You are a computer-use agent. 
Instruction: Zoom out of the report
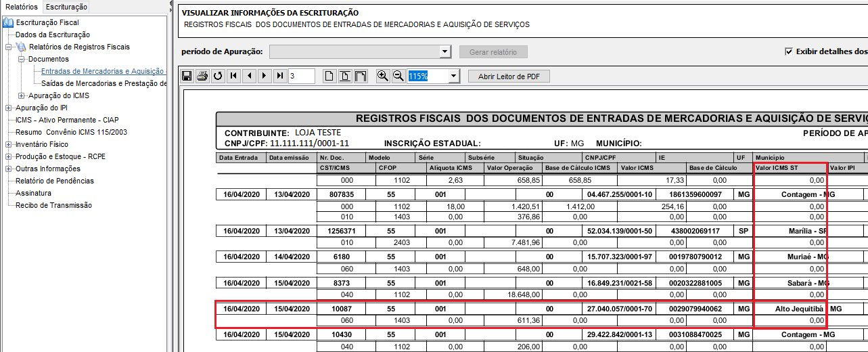pyautogui.click(x=398, y=76)
